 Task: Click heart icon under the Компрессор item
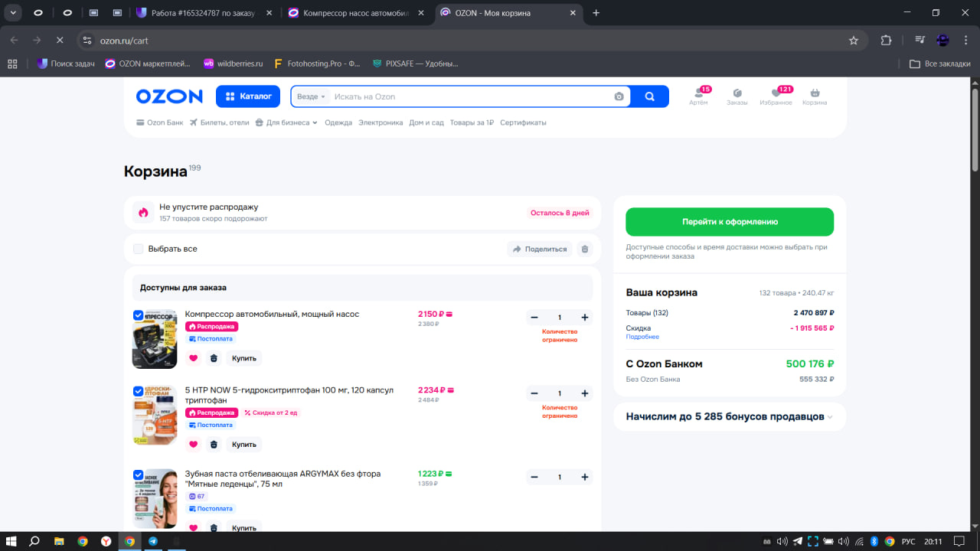click(193, 358)
